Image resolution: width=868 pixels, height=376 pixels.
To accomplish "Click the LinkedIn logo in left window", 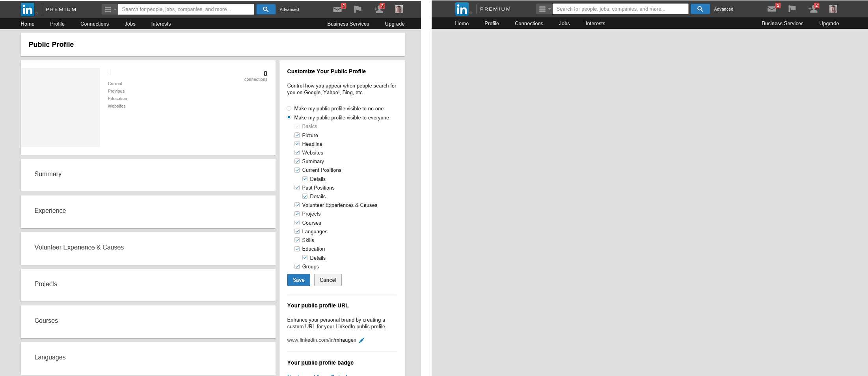I will 28,9.
